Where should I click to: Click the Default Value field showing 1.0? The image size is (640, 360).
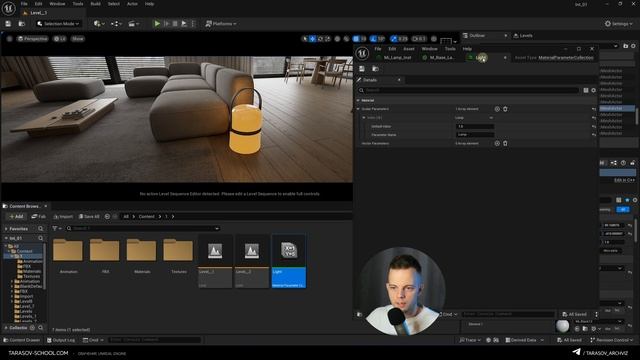475,126
